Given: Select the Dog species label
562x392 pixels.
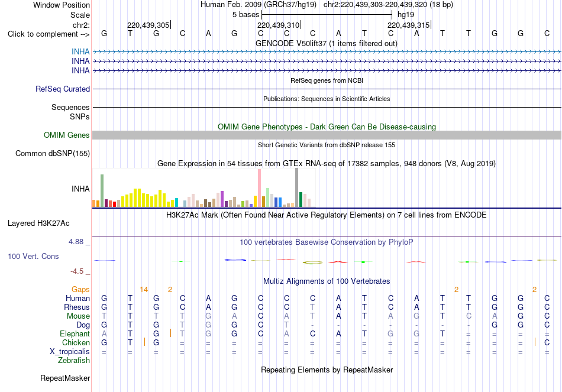Looking at the screenshot, I should pos(83,325).
